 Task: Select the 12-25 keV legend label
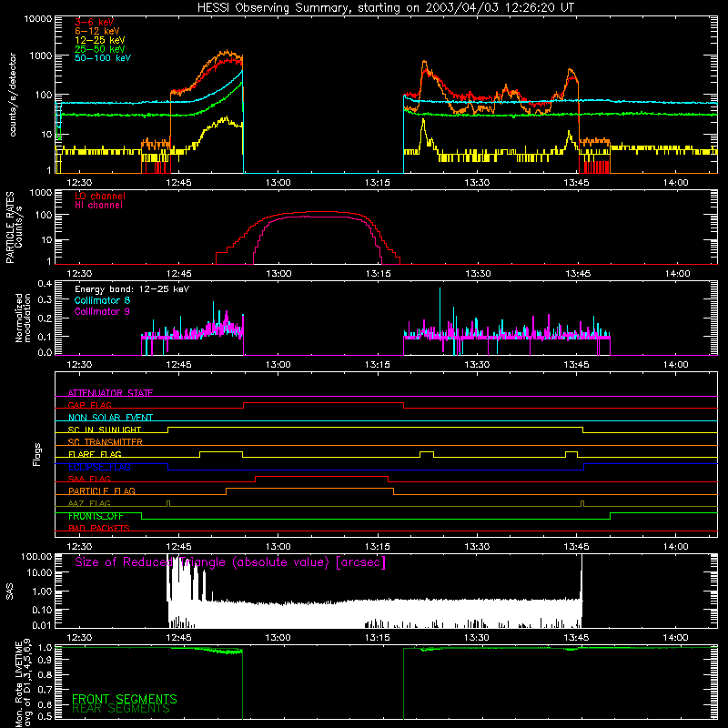pos(99,40)
